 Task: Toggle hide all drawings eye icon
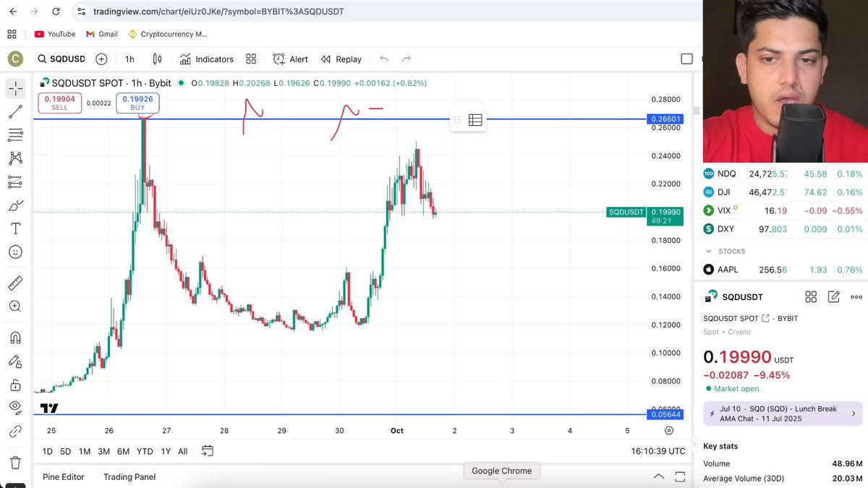[x=15, y=408]
